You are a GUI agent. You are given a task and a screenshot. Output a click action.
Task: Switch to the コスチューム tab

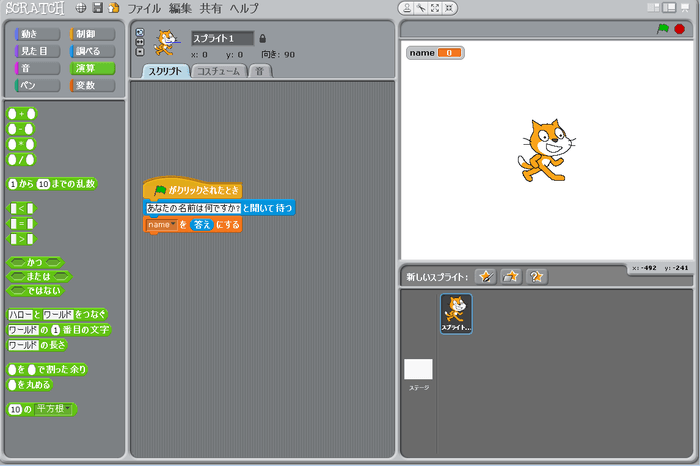click(219, 71)
